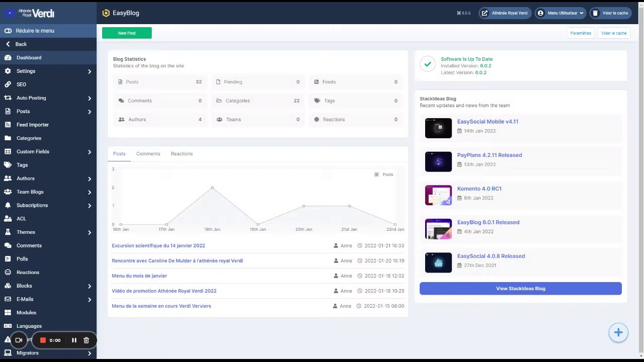Switch to the Reactions chart tab
This screenshot has width=644, height=362.
(182, 154)
